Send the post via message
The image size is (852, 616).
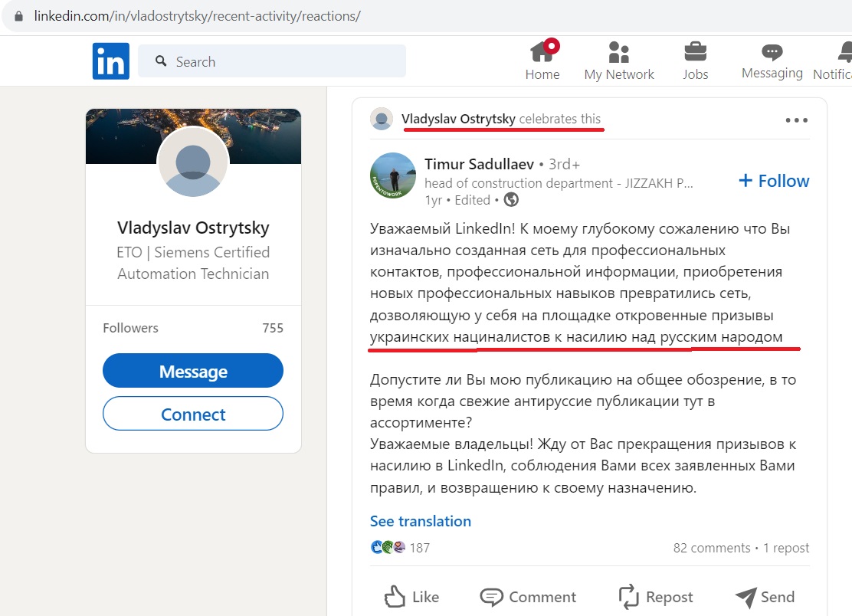coord(765,596)
